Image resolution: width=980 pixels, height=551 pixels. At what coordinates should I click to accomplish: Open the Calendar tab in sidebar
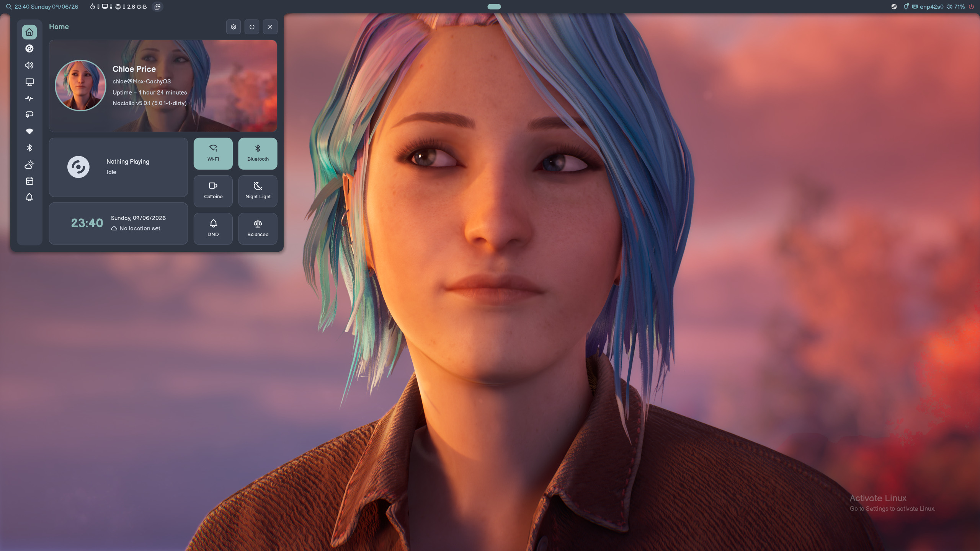point(29,181)
